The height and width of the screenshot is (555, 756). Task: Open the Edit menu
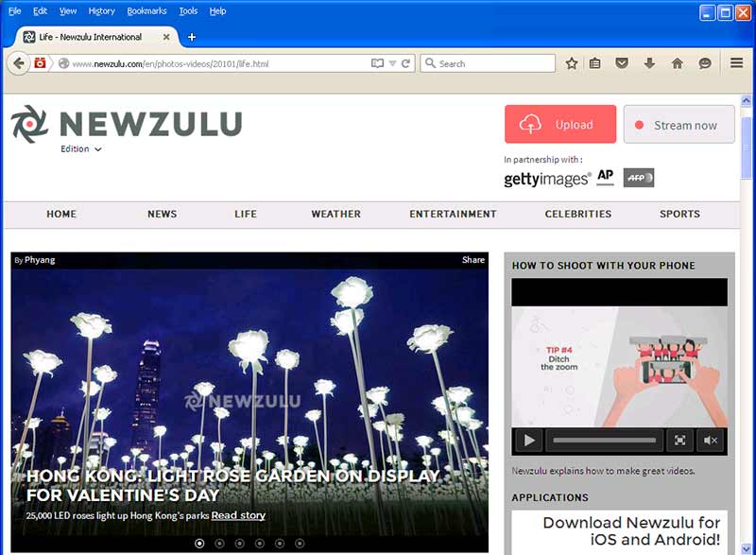40,10
